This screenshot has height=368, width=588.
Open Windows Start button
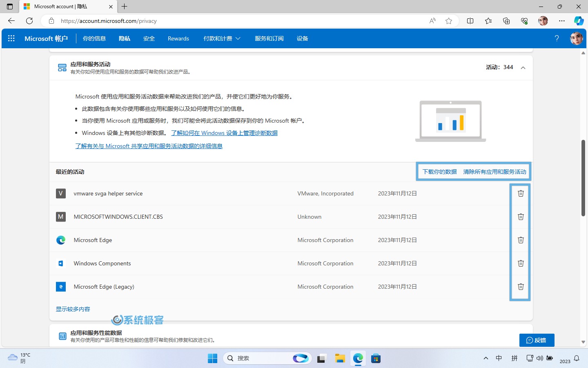[212, 359]
